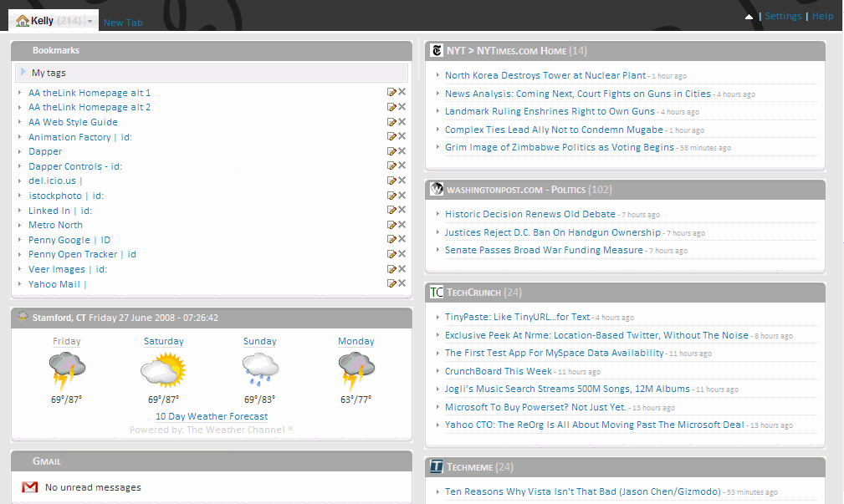Click the Washington Post logo icon

coord(437,190)
